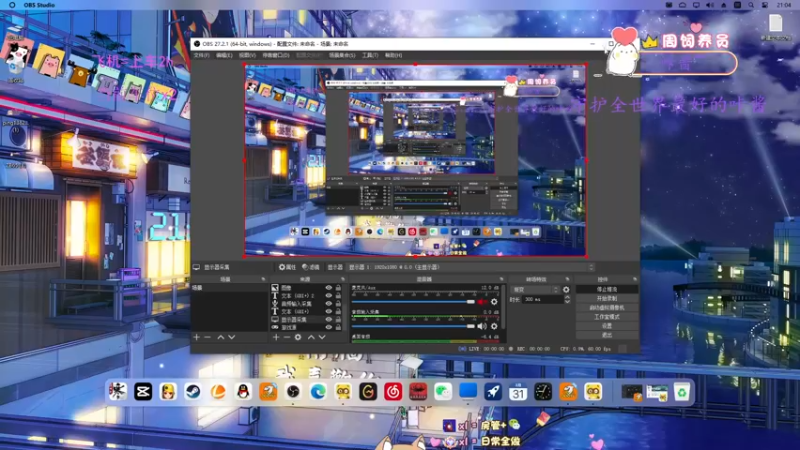
Task: Toggle visibility of 图像 image source
Action: 329,288
